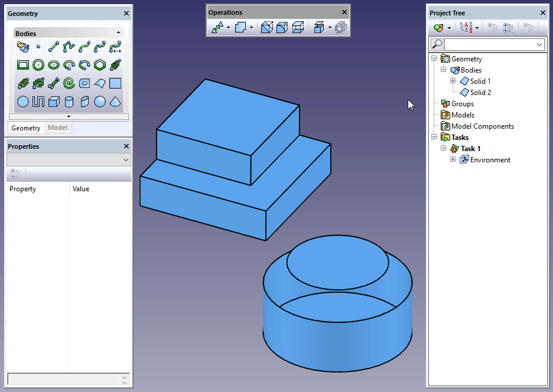
Task: Switch to the Geometry tab
Action: (x=26, y=128)
